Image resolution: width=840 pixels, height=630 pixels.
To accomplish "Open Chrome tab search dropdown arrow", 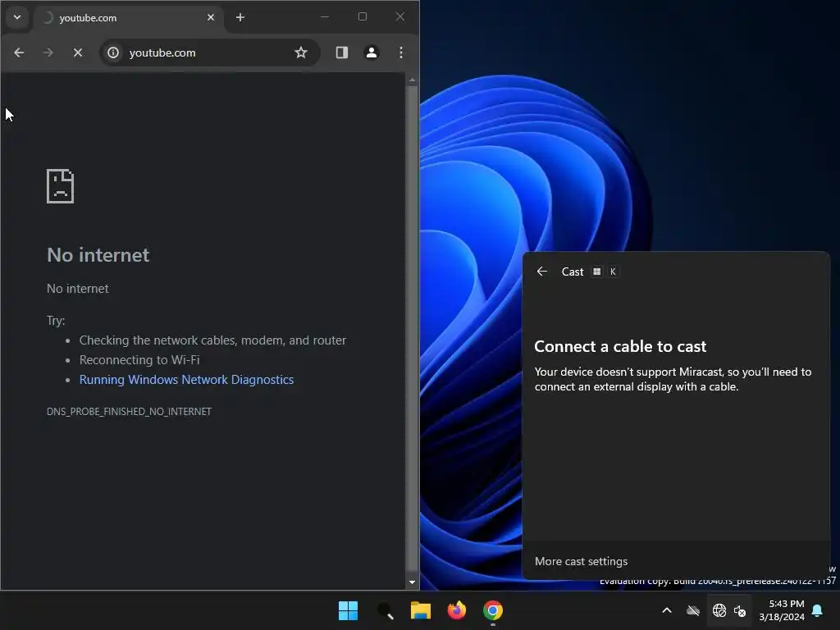I will tap(17, 17).
